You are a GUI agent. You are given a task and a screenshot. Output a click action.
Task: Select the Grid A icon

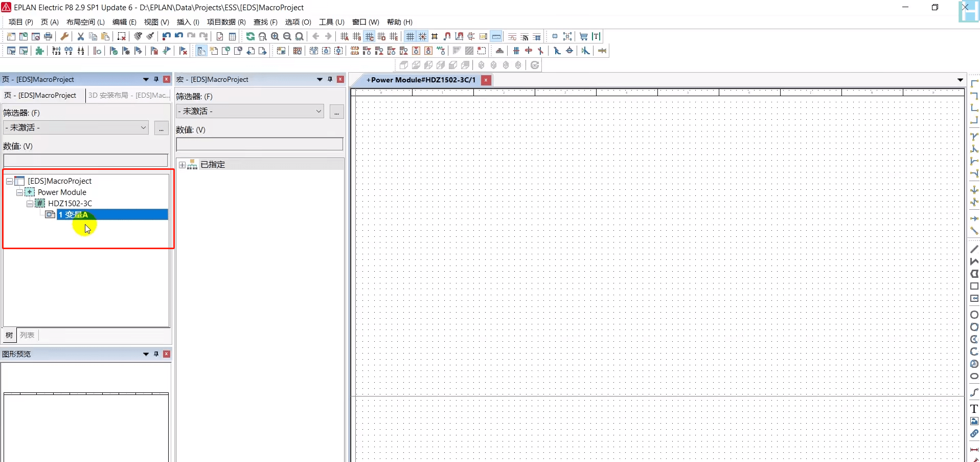tap(345, 36)
